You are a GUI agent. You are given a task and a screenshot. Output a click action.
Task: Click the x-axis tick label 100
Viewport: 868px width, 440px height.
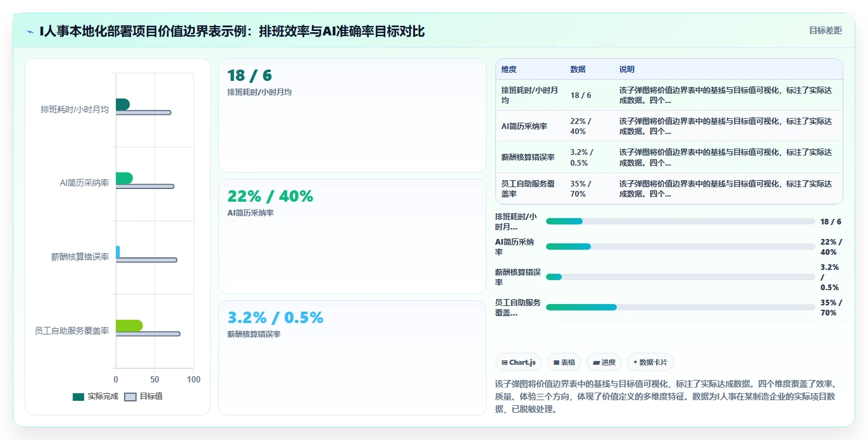pos(194,380)
